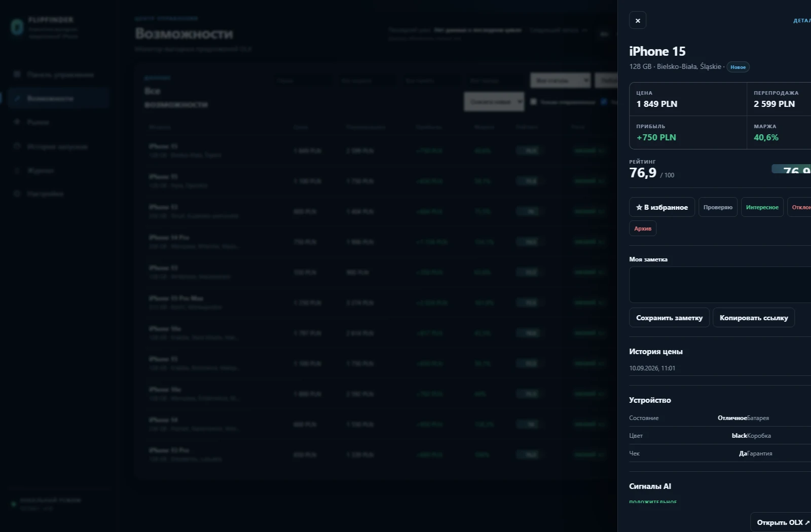Open the status filter dropdown
811x532 pixels.
(x=561, y=80)
